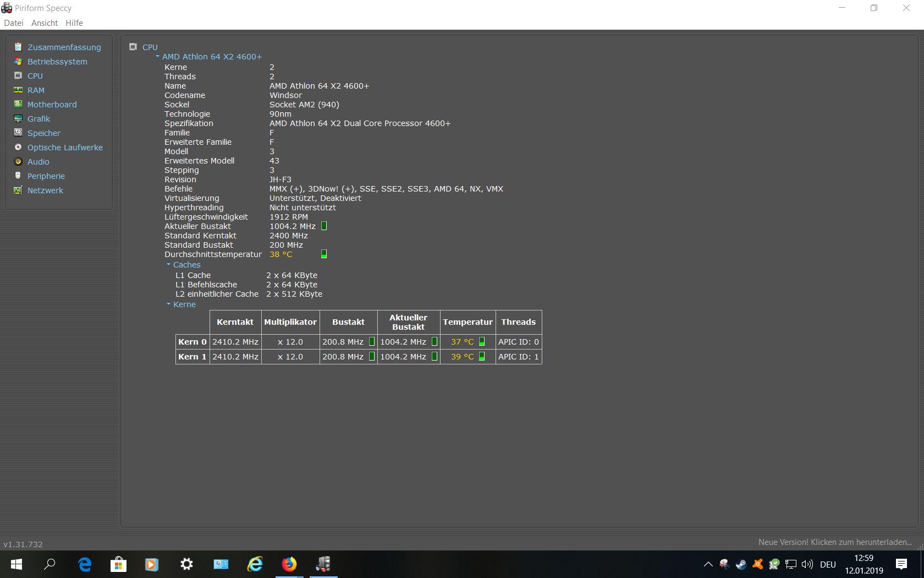This screenshot has width=924, height=578.
Task: Open Windows Settings gear in taskbar
Action: 187,564
